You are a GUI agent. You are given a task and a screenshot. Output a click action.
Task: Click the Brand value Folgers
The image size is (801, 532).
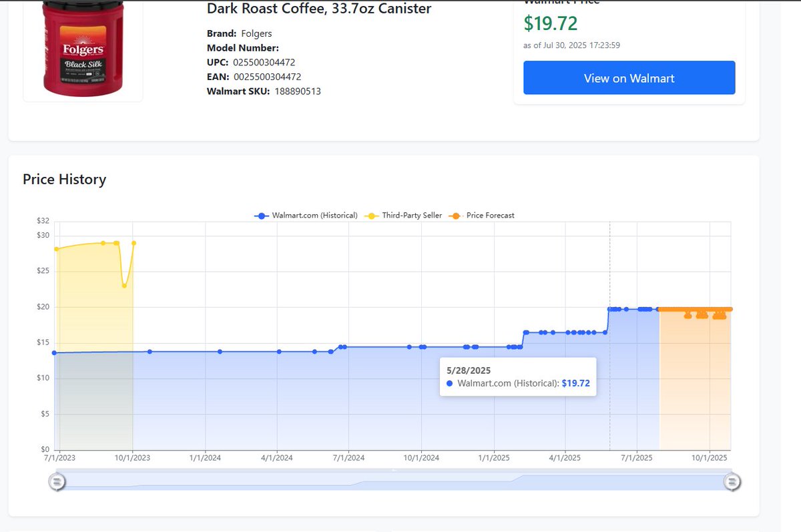click(x=256, y=33)
